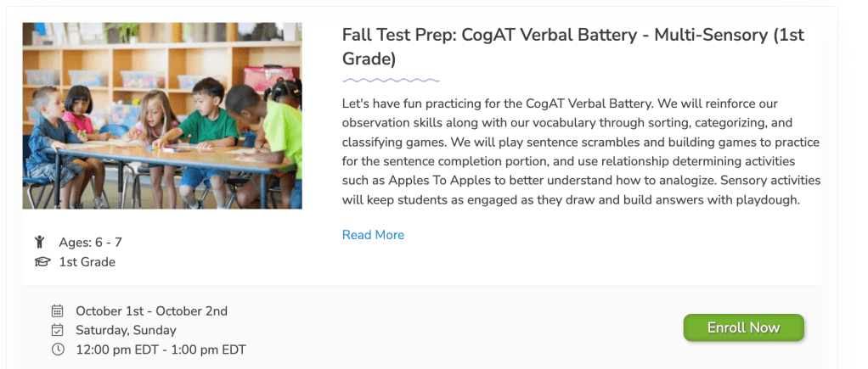Image resolution: width=868 pixels, height=369 pixels.
Task: Click the calendar-check icon beside Saturday, Sunday
Action: click(58, 330)
